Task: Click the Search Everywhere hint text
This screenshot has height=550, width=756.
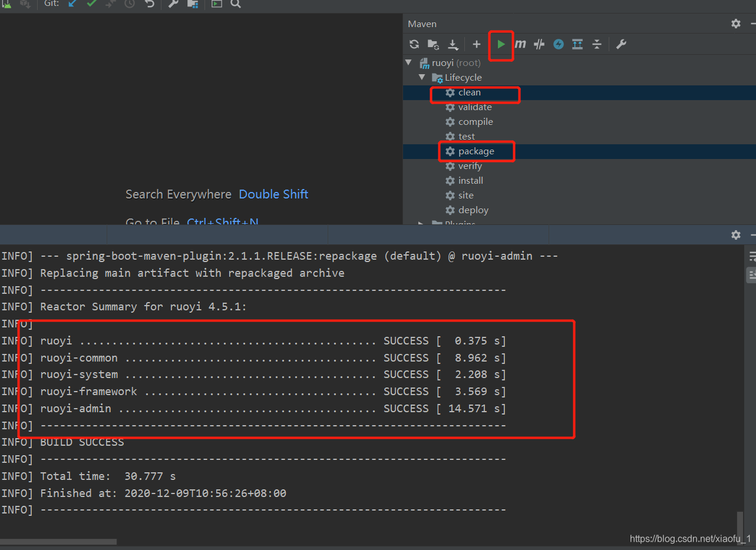Action: [x=179, y=194]
